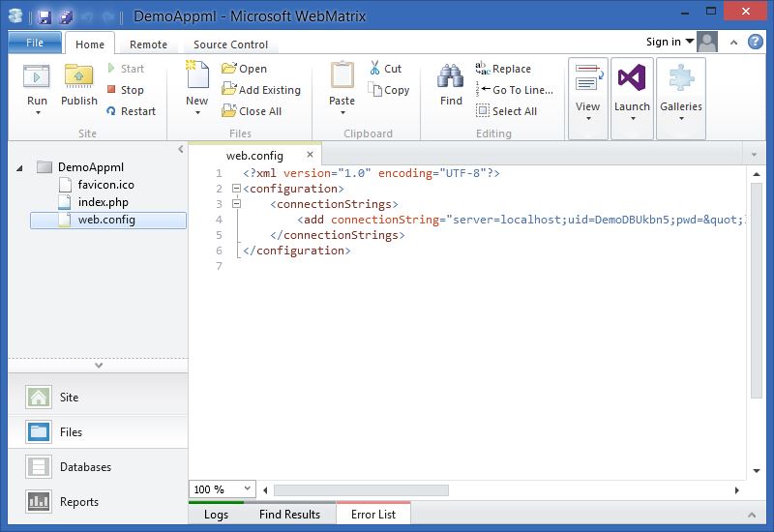Screen dimensions: 774x532
Task: Open Find with the binoculars icon
Action: 451,76
